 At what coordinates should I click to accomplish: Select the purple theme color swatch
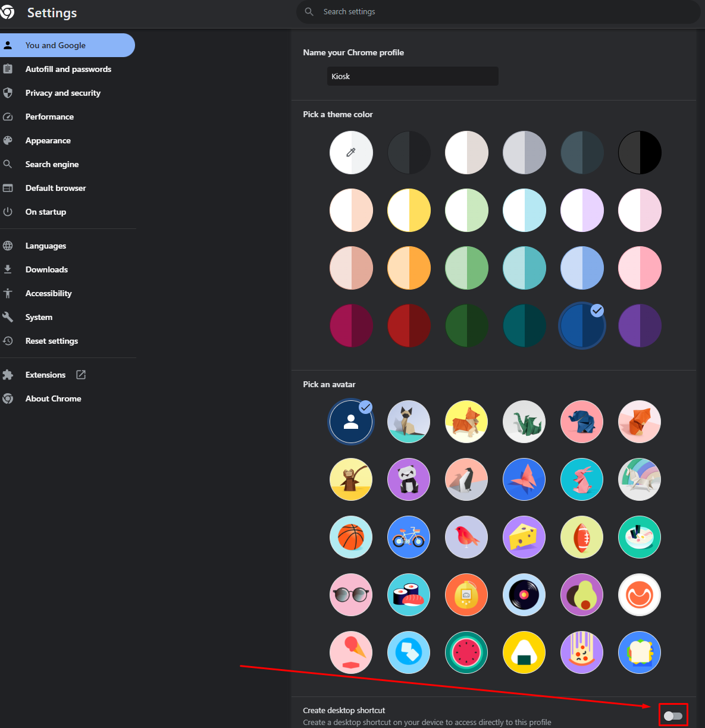[640, 326]
